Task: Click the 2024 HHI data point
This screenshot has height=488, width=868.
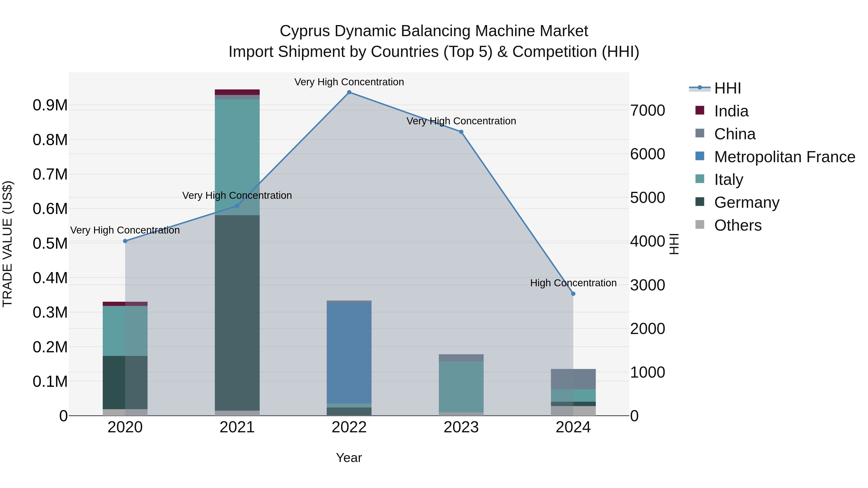Action: coord(573,294)
